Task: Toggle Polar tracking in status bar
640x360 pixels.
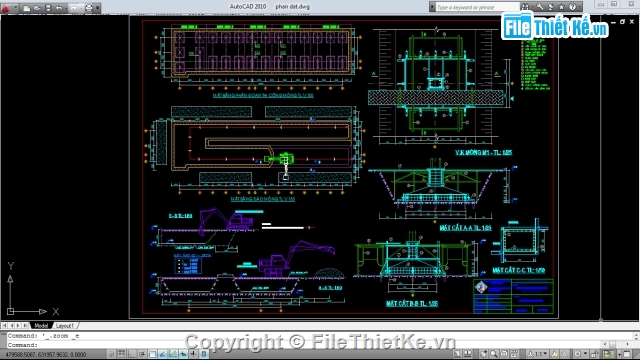Action: click(x=142, y=354)
